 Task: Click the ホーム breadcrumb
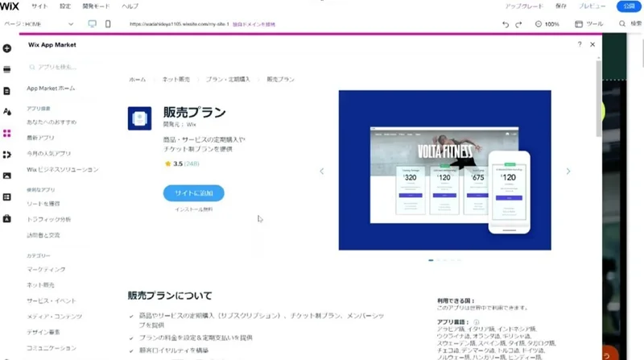[x=137, y=79]
